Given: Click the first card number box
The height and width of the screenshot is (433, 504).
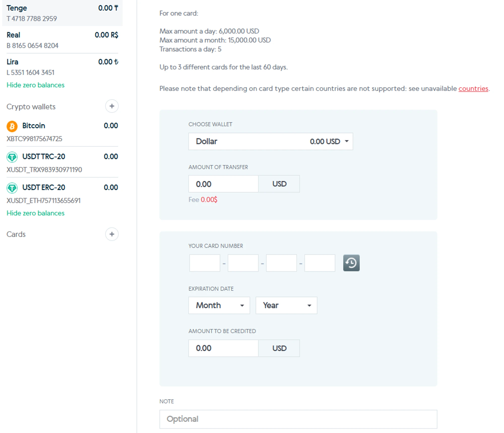Looking at the screenshot, I should click(205, 263).
